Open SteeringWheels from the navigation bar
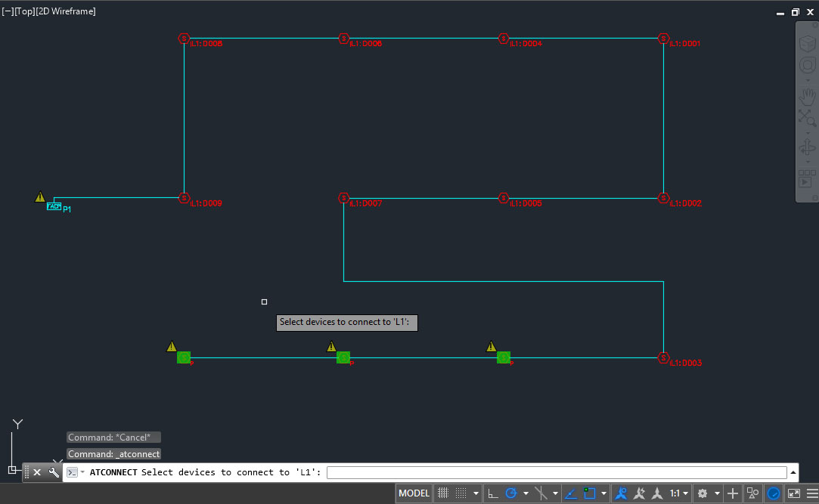Viewport: 819px width, 504px height. click(x=807, y=65)
